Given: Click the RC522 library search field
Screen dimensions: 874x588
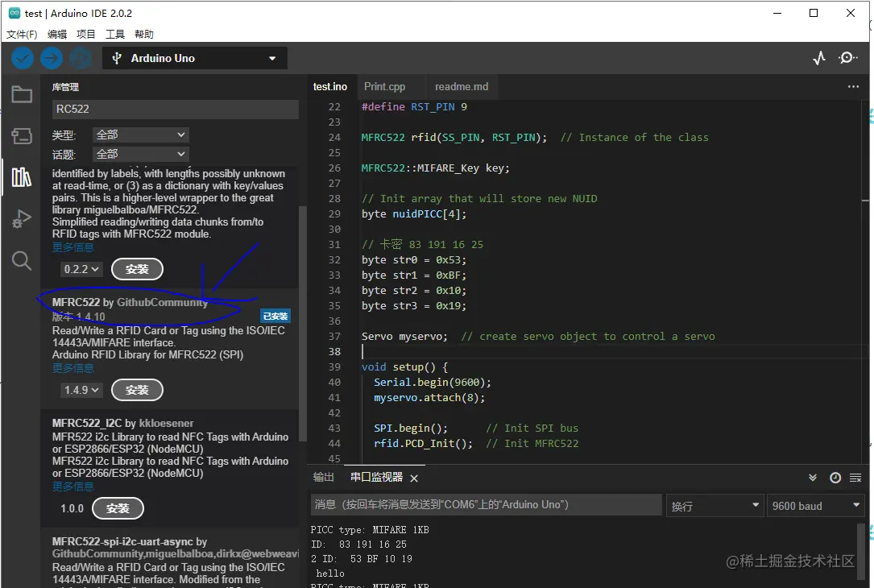Looking at the screenshot, I should 176,110.
